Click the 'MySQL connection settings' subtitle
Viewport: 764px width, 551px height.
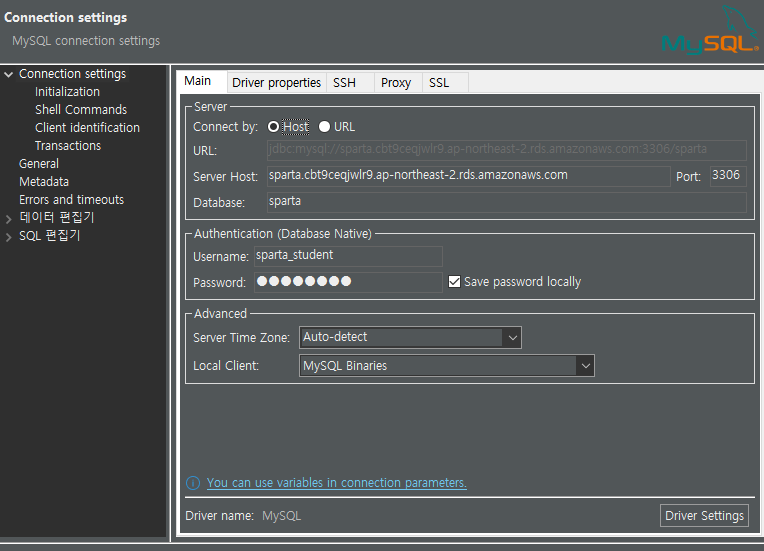86,41
